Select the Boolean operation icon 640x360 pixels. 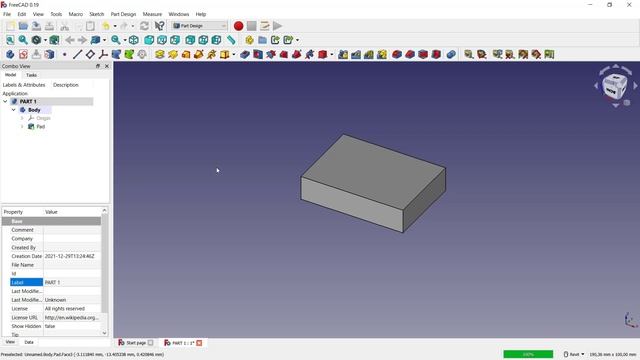451,54
